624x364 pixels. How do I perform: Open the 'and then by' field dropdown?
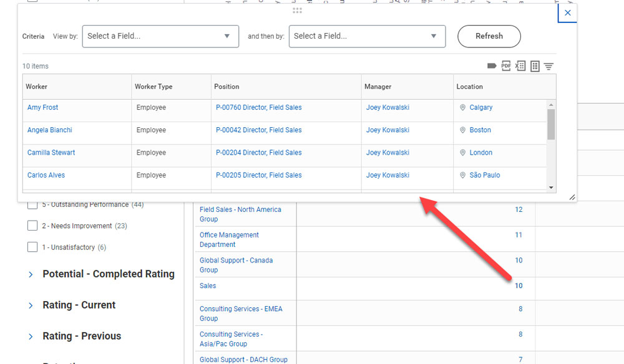click(367, 36)
